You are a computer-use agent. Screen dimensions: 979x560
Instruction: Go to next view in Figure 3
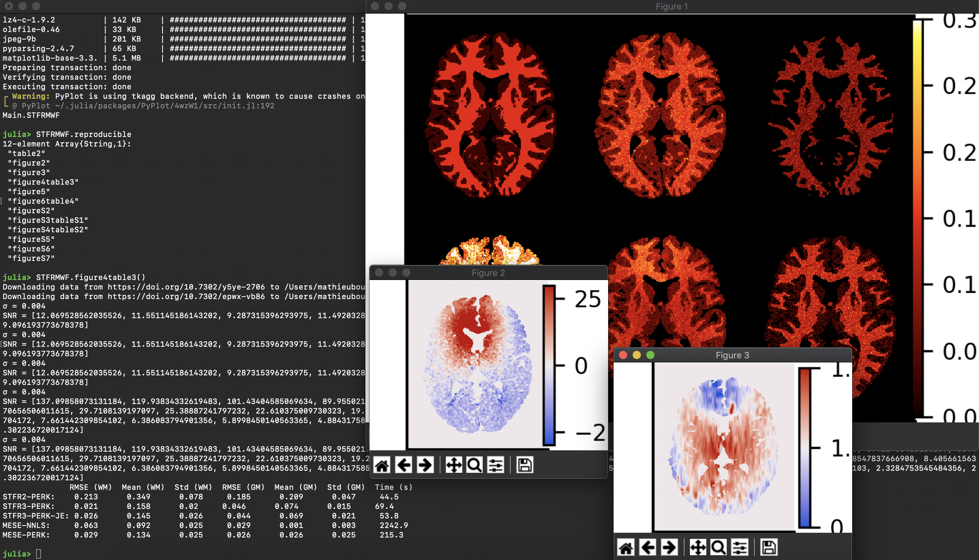[669, 547]
